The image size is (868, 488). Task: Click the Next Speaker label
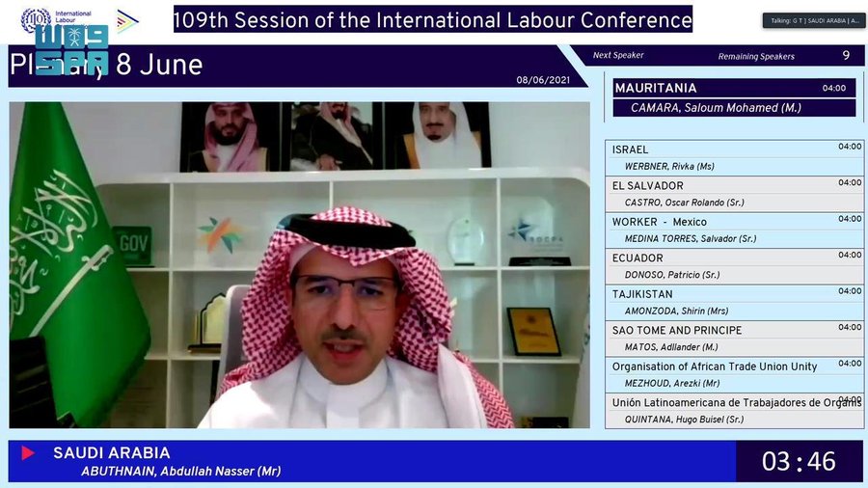click(x=618, y=55)
